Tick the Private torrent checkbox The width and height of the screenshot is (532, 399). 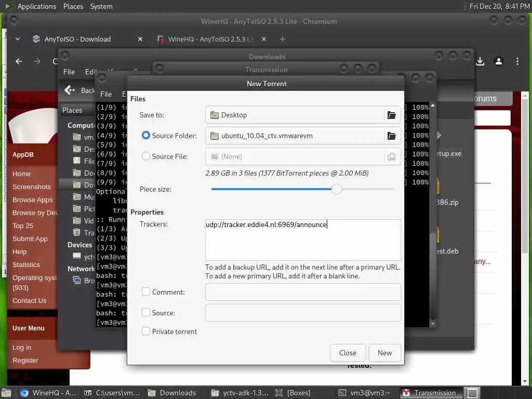click(146, 331)
